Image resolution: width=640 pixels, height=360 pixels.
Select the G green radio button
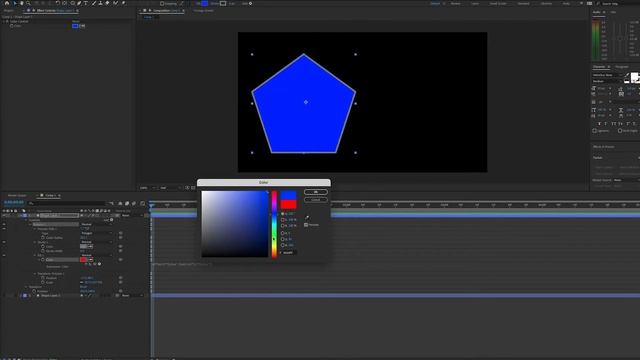click(282, 239)
